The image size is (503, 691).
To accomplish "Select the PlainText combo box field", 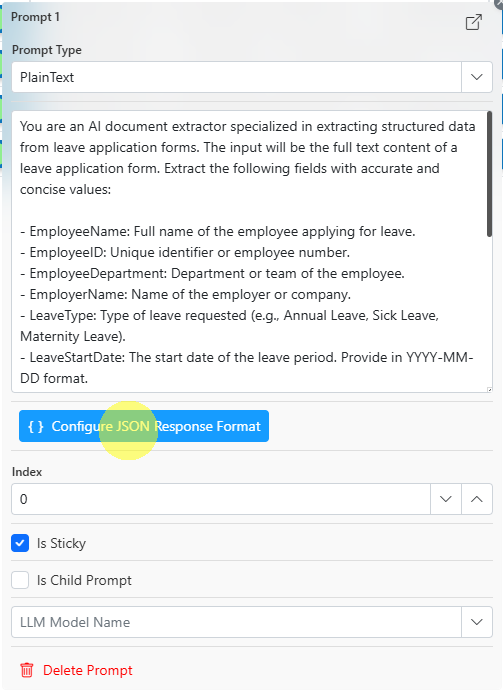I will pyautogui.click(x=236, y=77).
